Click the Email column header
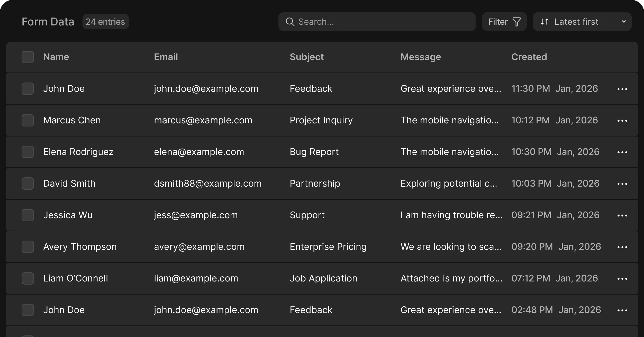The image size is (644, 337). pyautogui.click(x=166, y=57)
